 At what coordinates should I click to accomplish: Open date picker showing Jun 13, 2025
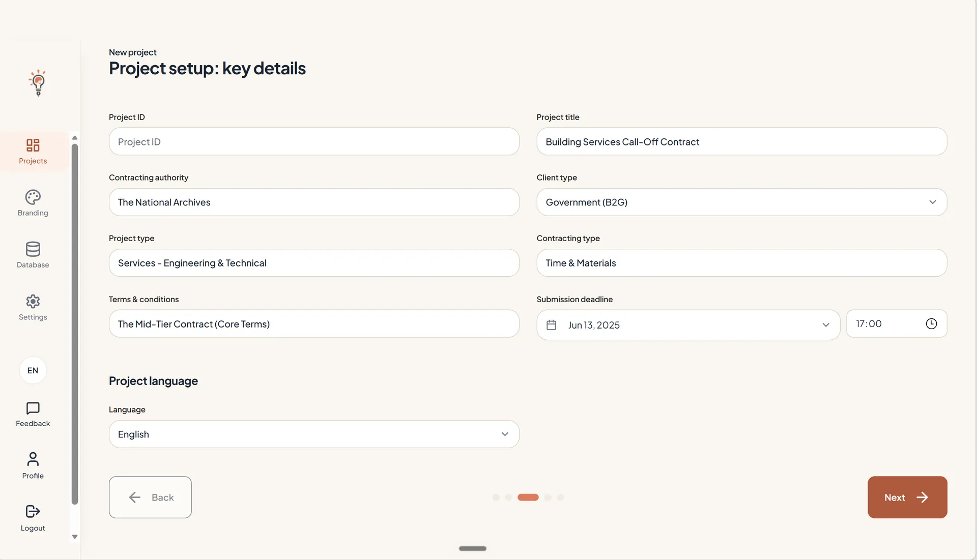(x=688, y=325)
